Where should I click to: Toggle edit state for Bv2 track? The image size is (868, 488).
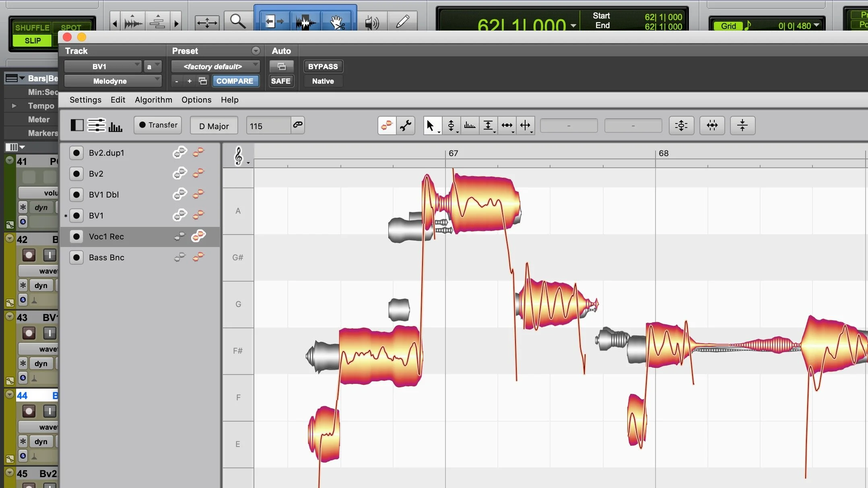click(198, 173)
